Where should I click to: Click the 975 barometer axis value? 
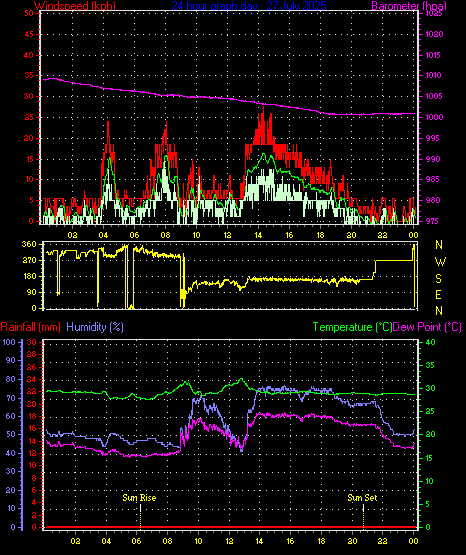pos(432,221)
